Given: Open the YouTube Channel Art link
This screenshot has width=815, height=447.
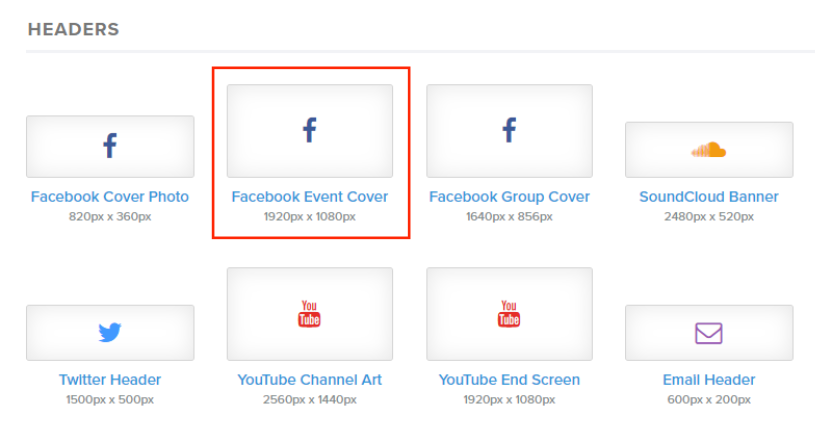Looking at the screenshot, I should 310,379.
